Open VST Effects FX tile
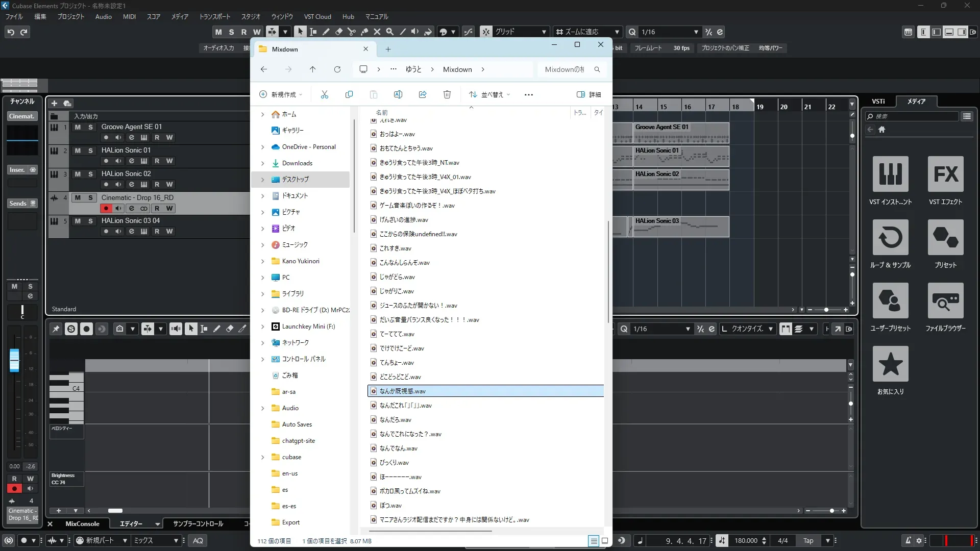This screenshot has height=551, width=980. click(x=945, y=174)
